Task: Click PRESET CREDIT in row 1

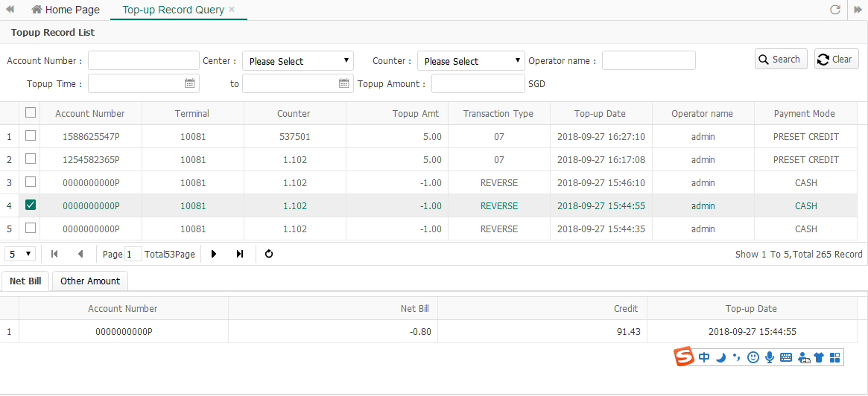Action: click(806, 137)
